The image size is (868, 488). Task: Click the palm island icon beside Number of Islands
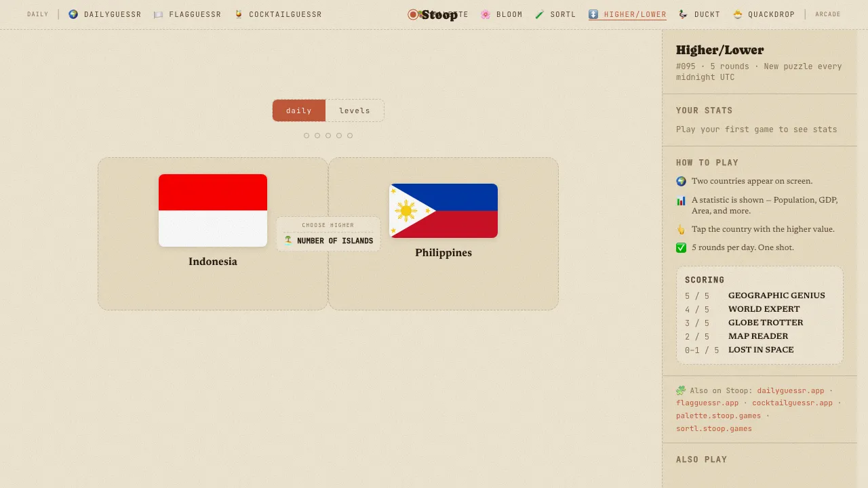coord(288,240)
